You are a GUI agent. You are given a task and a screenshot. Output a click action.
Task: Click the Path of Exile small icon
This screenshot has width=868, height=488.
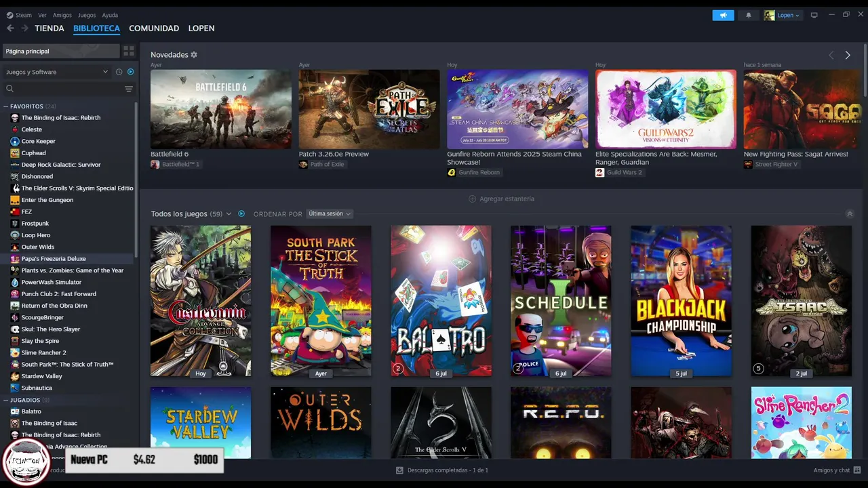pyautogui.click(x=303, y=165)
